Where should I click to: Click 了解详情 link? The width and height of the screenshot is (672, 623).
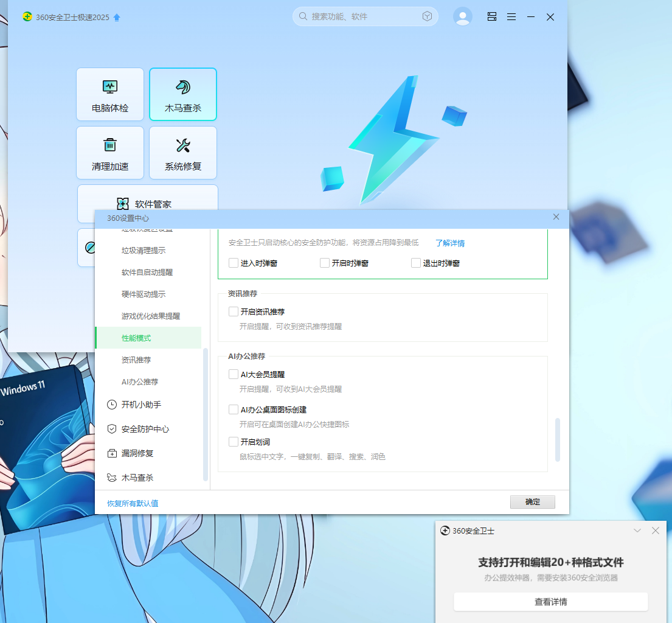click(450, 243)
